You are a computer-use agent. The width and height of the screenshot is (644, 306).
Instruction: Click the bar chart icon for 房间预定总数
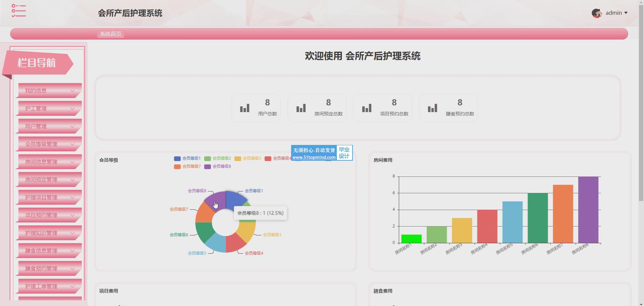click(x=301, y=108)
